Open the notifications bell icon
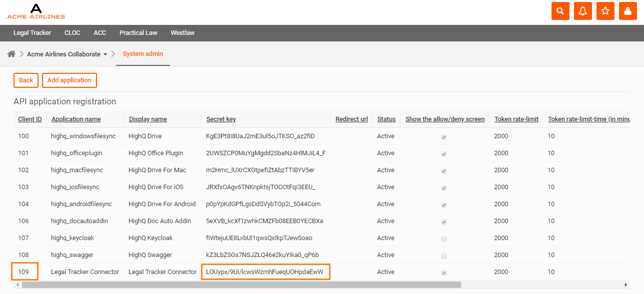The image size is (644, 294). pos(583,11)
